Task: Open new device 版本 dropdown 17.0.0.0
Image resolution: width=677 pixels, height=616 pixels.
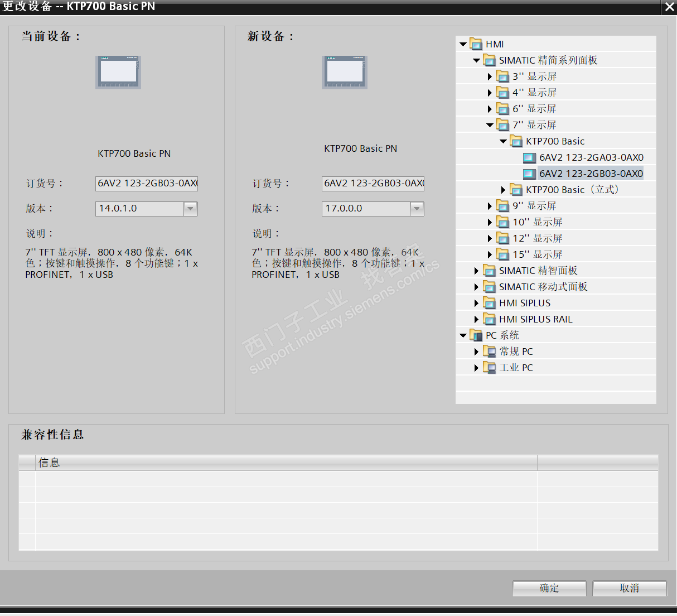Action: click(x=417, y=209)
